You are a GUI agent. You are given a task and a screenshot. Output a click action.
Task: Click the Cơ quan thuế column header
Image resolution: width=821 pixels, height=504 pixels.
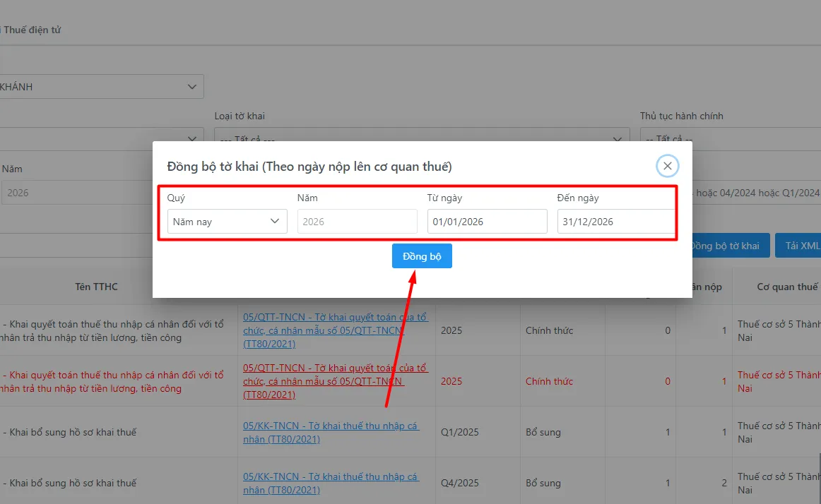[787, 287]
